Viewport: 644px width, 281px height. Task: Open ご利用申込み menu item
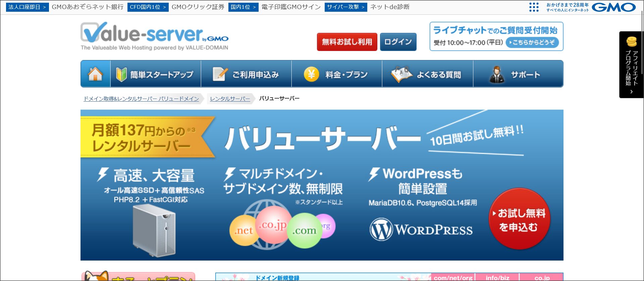pyautogui.click(x=246, y=74)
